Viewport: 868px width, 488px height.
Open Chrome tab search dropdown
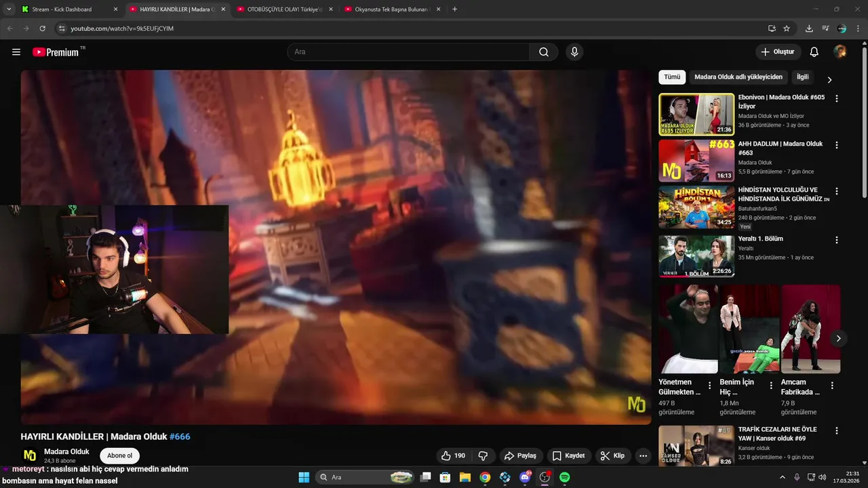(x=9, y=9)
